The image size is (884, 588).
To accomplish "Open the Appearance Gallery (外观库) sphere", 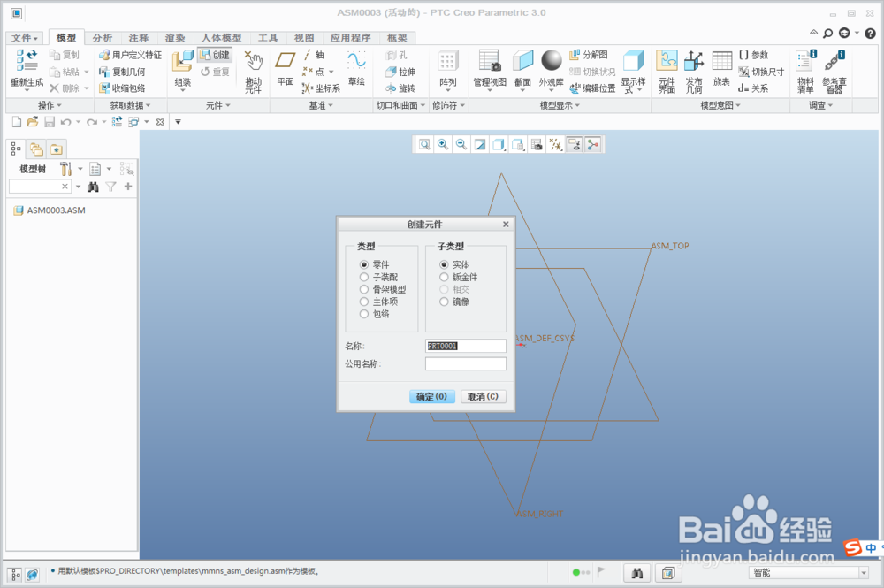I will (552, 60).
